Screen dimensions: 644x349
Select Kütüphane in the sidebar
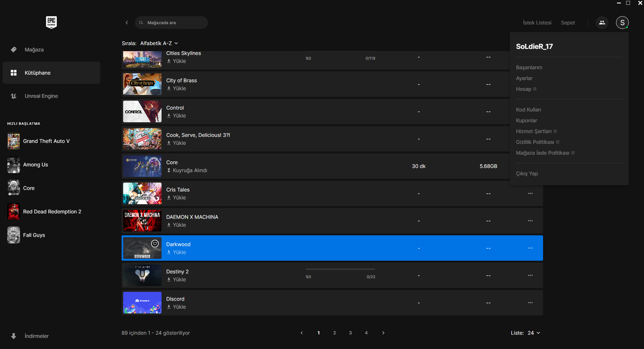click(x=51, y=73)
